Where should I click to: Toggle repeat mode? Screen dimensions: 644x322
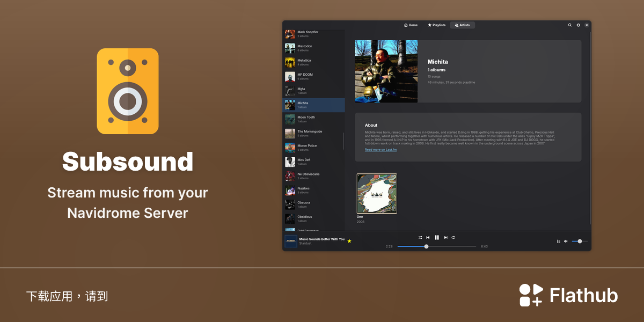pyautogui.click(x=453, y=237)
